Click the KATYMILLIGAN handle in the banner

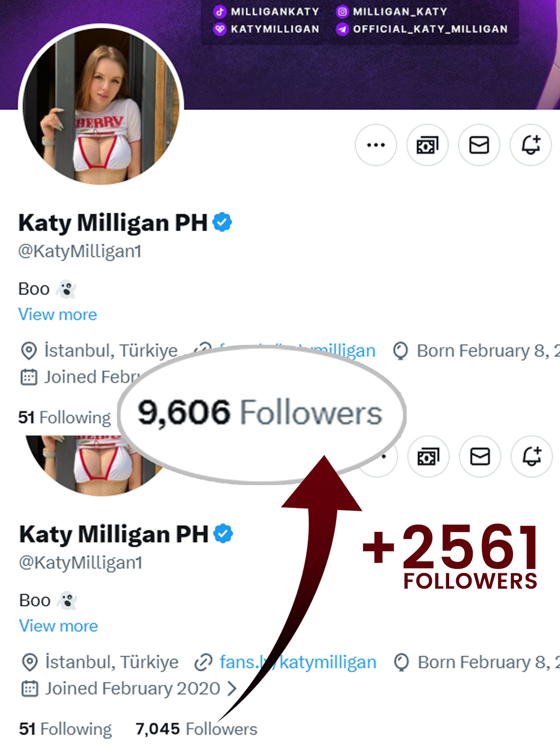point(275,29)
